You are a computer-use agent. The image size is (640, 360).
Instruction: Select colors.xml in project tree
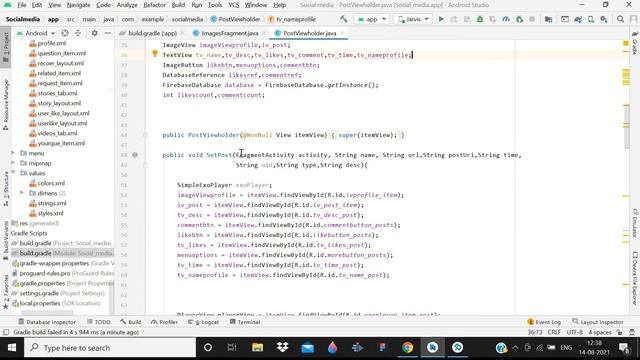(x=47, y=183)
